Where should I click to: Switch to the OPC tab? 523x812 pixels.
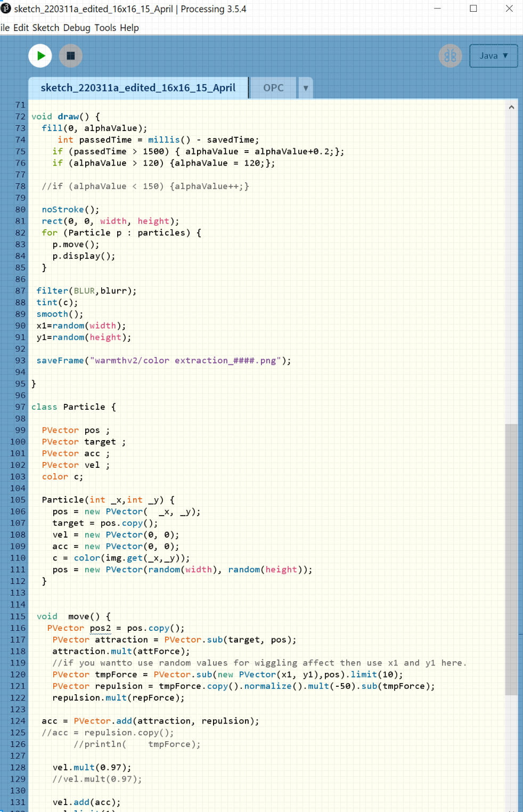(273, 88)
